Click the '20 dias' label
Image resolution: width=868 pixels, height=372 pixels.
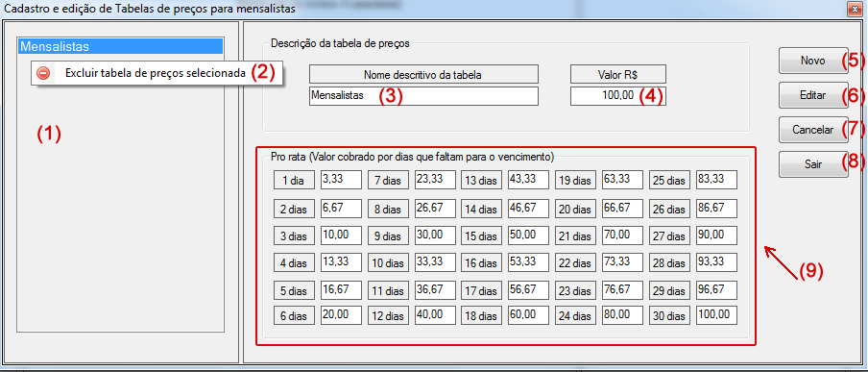tap(576, 209)
